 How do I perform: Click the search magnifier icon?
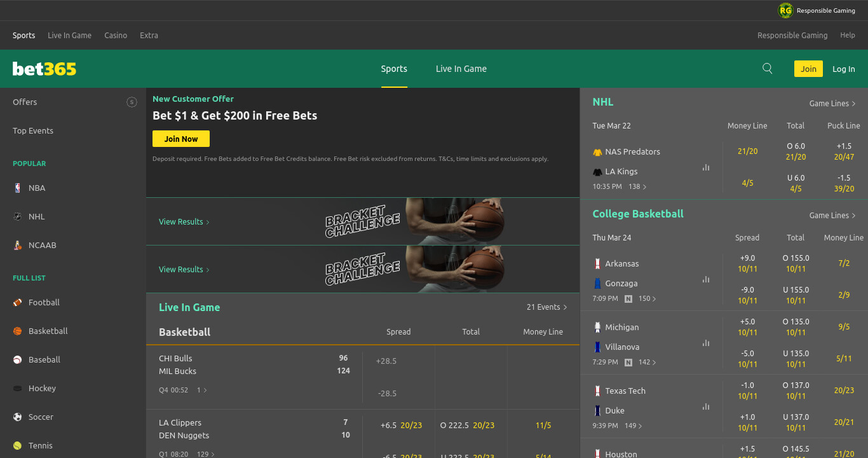(767, 69)
